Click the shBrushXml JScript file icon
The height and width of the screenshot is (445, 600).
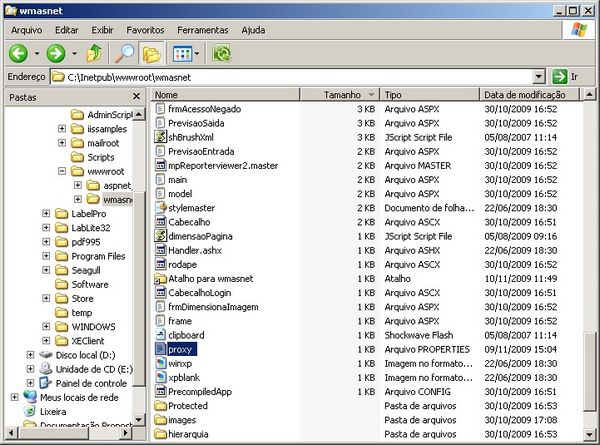pyautogui.click(x=160, y=137)
